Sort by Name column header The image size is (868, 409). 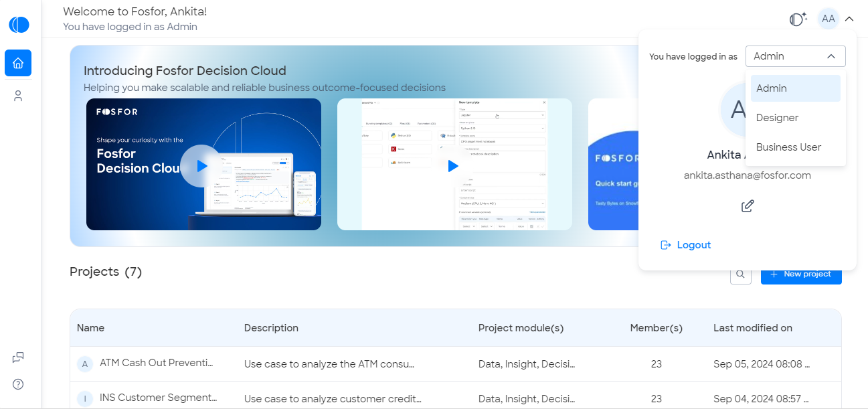coord(90,328)
